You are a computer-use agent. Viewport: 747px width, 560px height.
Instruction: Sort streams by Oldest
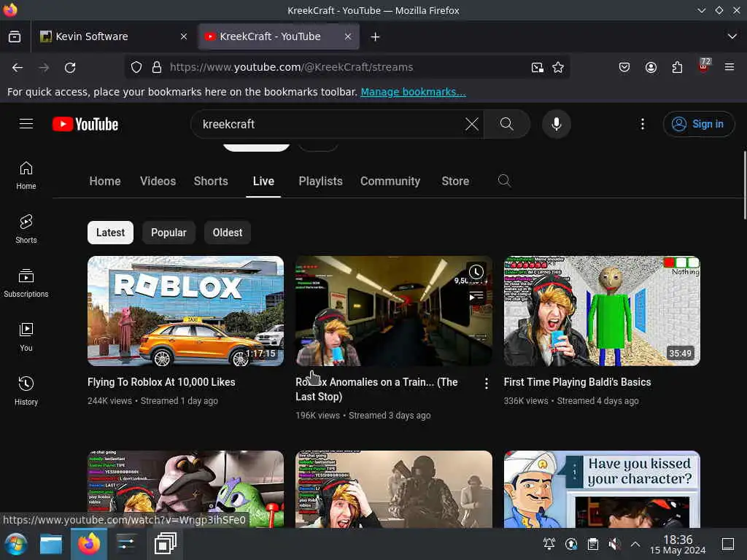[228, 233]
